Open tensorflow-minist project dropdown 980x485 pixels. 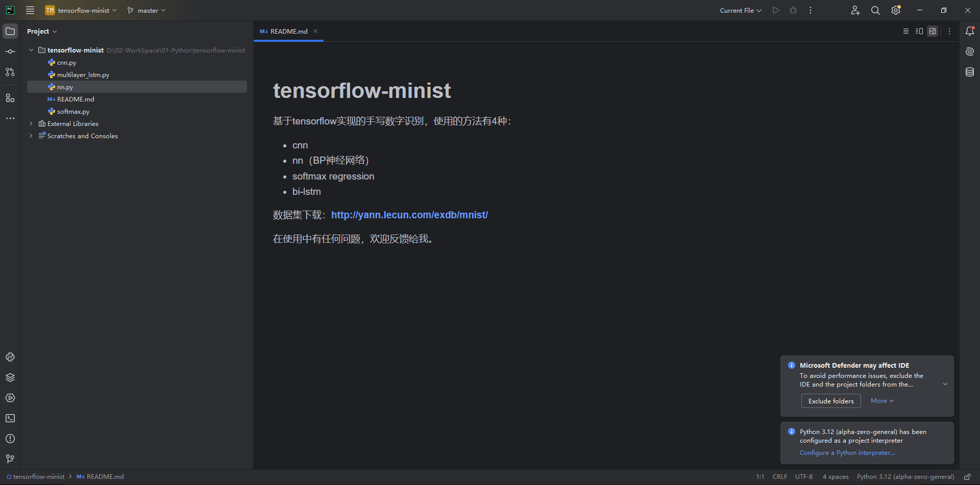click(x=81, y=10)
